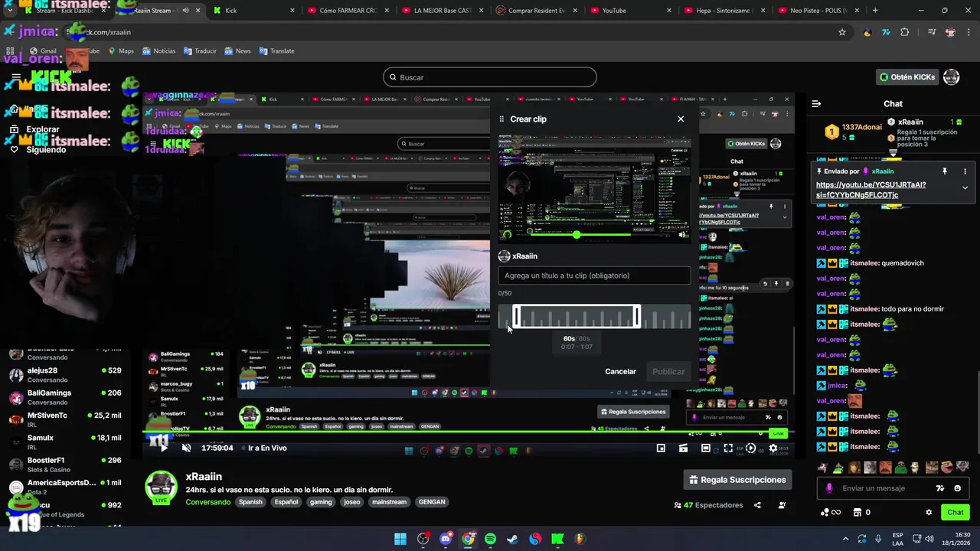Click the green Chat send button
This screenshot has height=551, width=980.
955,512
